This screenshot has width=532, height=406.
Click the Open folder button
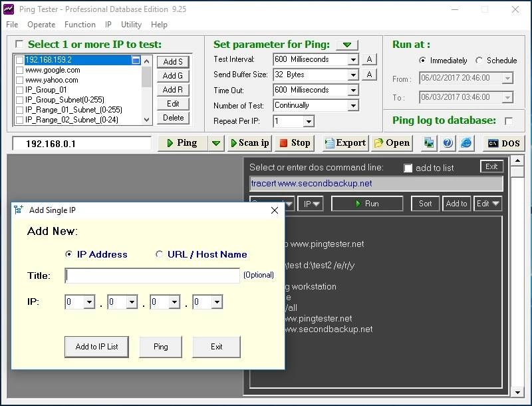click(392, 143)
